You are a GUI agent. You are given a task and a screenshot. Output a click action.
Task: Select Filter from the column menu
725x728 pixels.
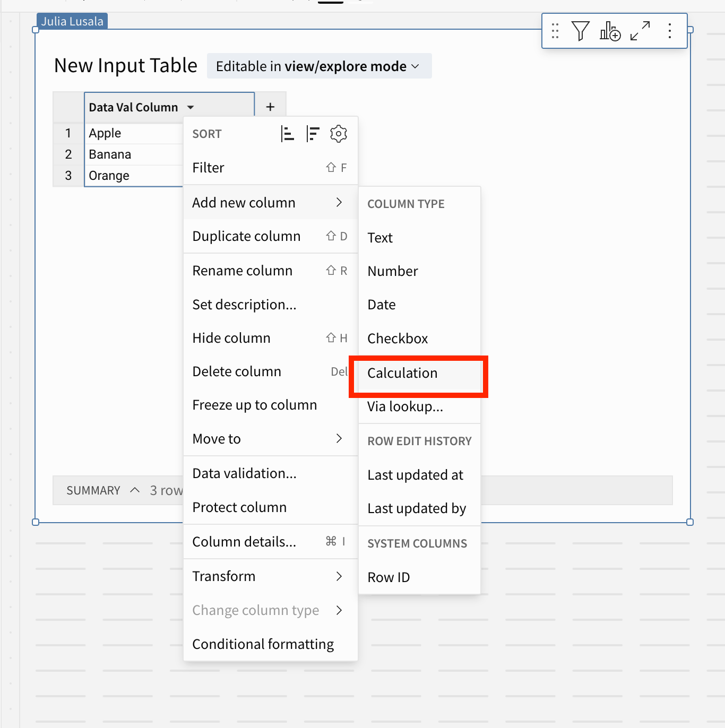pyautogui.click(x=208, y=168)
